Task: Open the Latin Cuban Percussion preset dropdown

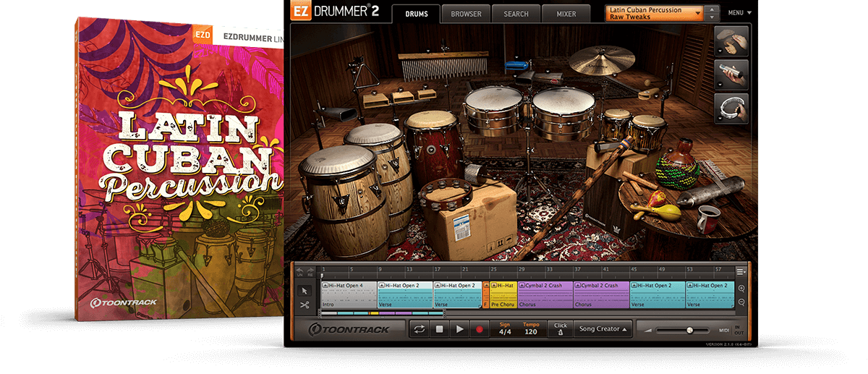Action: tap(655, 14)
